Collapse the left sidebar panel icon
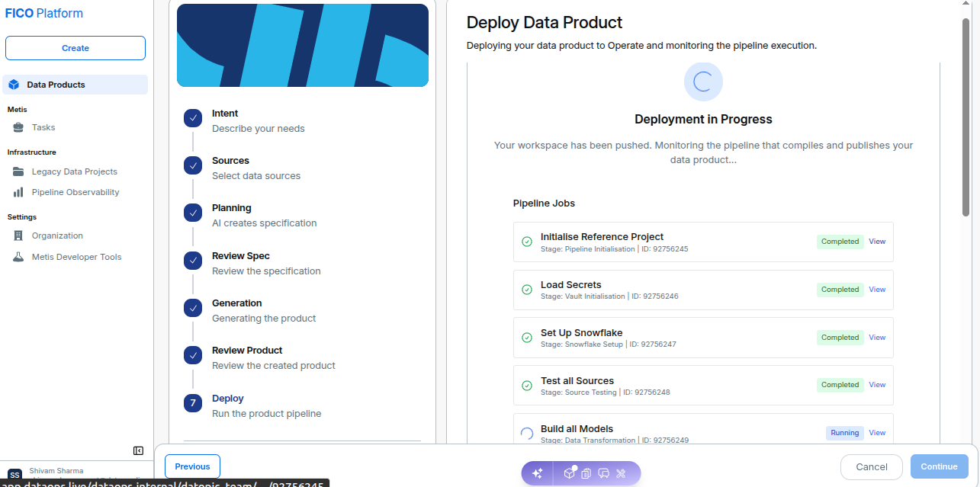The image size is (980, 487). [x=138, y=450]
